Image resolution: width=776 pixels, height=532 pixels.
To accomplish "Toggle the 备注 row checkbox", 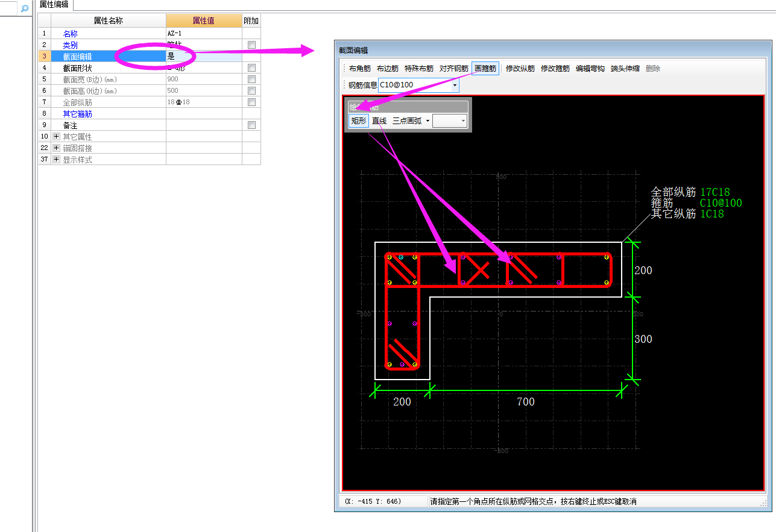I will pyautogui.click(x=251, y=125).
